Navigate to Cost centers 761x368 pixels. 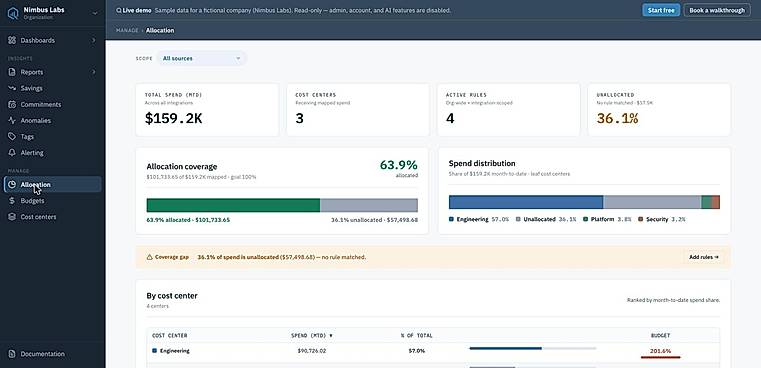click(x=52, y=217)
